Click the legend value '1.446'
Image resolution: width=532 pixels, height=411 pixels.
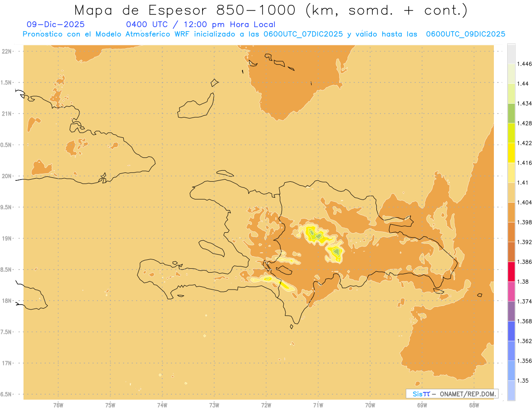524,64
